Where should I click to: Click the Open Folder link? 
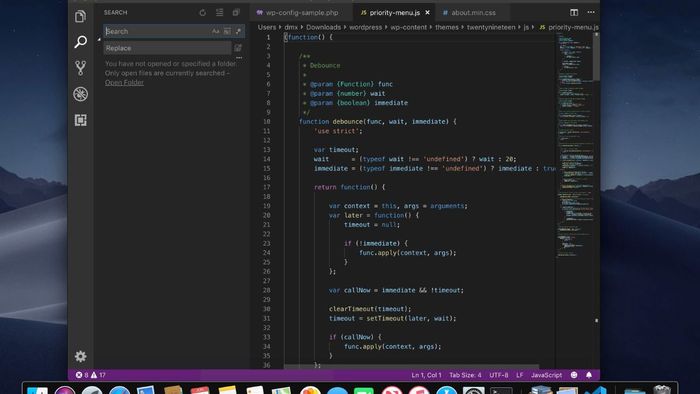click(x=124, y=83)
